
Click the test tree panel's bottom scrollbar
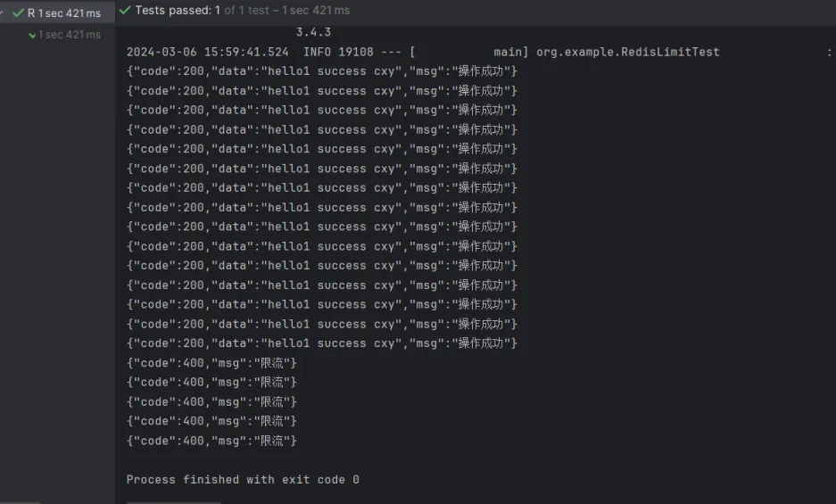coord(20,502)
